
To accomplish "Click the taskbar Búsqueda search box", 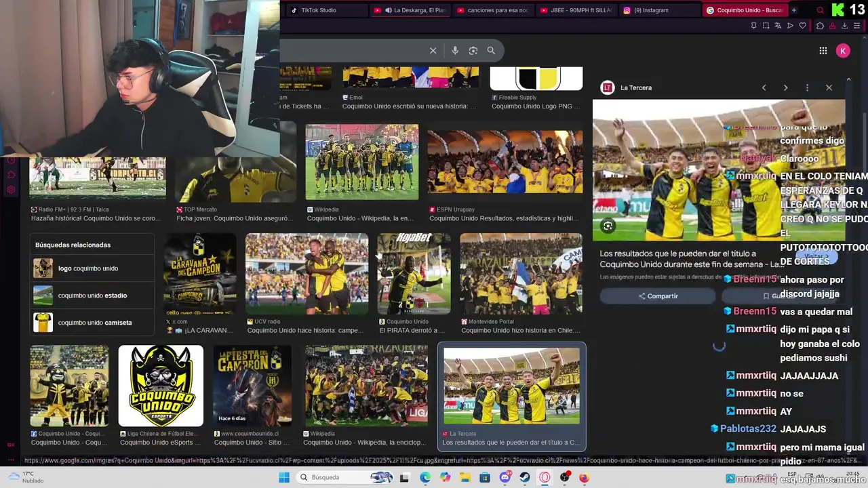I will click(346, 477).
